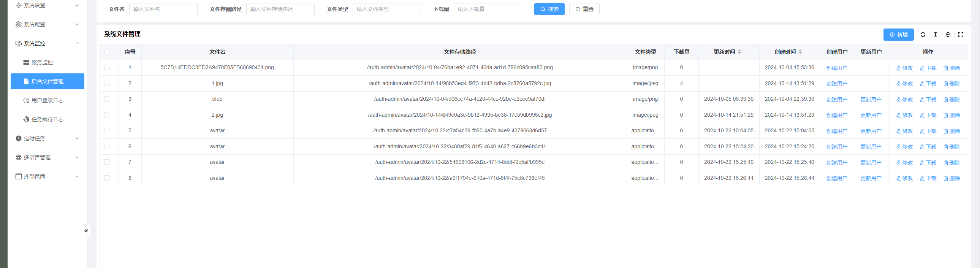Select checkbox of row 8 avatar
This screenshot has width=980, height=268.
tap(107, 178)
